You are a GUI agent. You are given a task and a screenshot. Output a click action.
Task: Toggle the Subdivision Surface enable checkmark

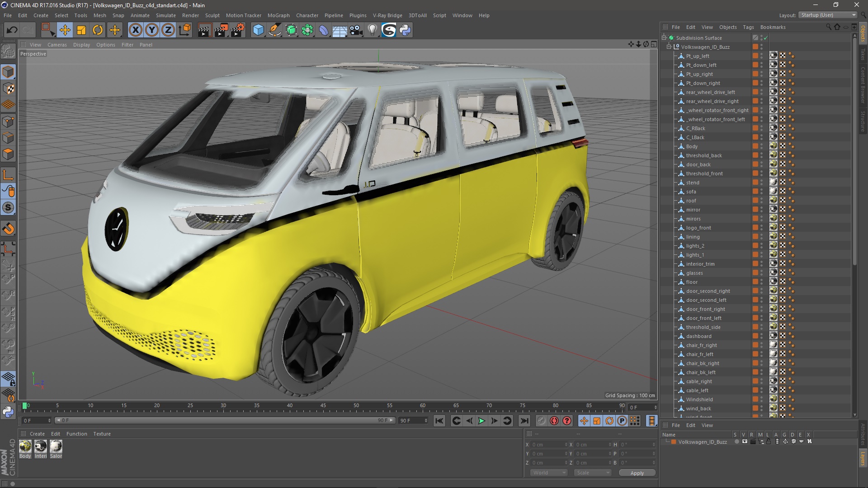pos(765,38)
